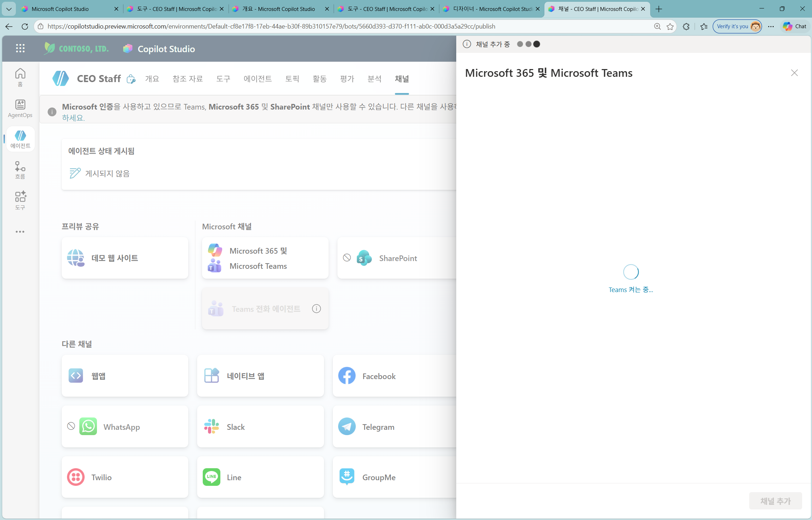The height and width of the screenshot is (520, 812).
Task: Click the CEO Staff agent logo
Action: coord(61,78)
